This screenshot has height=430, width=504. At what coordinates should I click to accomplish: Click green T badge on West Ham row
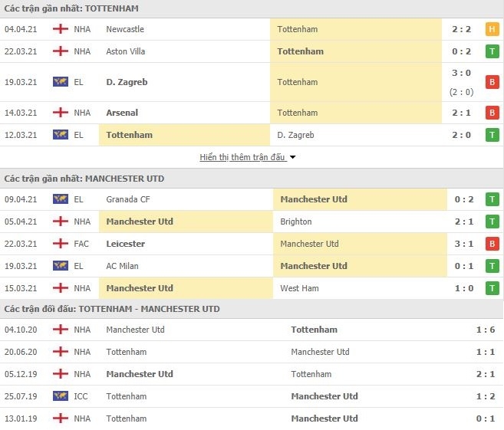pos(492,288)
